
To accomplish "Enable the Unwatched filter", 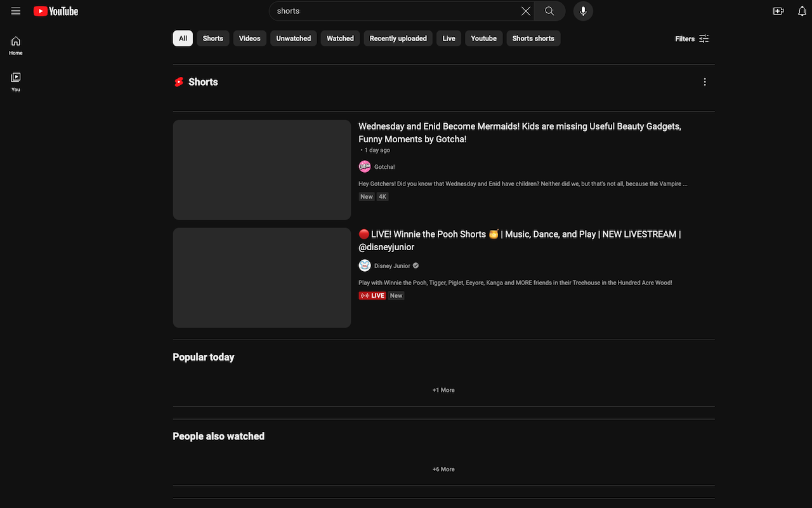I will pyautogui.click(x=293, y=38).
